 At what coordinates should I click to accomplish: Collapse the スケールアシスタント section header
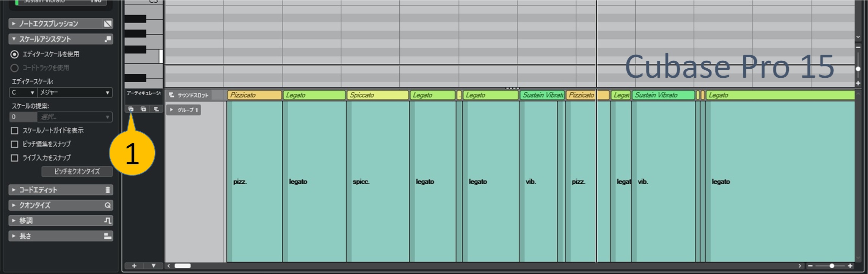click(x=14, y=39)
